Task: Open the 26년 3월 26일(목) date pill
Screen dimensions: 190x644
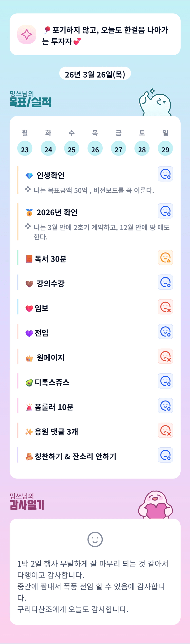Action: [x=95, y=74]
